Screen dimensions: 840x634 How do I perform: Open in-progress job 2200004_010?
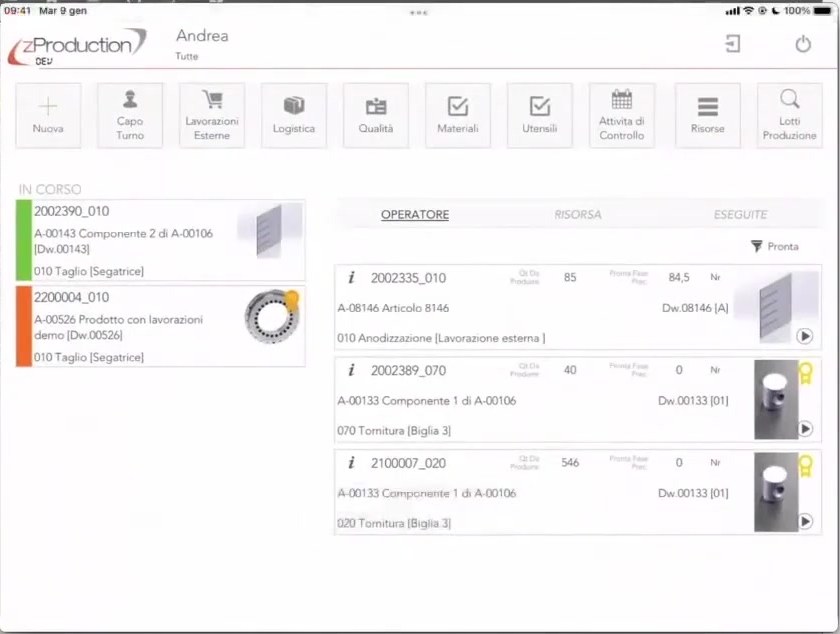point(161,326)
